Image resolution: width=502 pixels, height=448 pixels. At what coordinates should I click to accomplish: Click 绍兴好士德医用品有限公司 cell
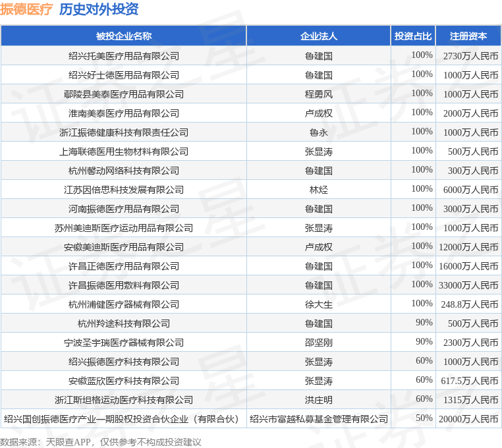click(x=124, y=75)
